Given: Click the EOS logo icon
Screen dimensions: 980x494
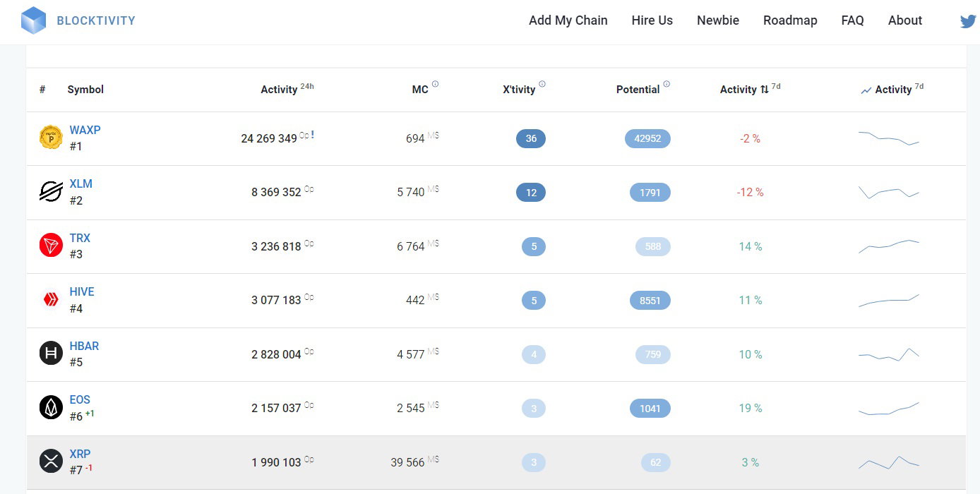Looking at the screenshot, I should point(51,407).
